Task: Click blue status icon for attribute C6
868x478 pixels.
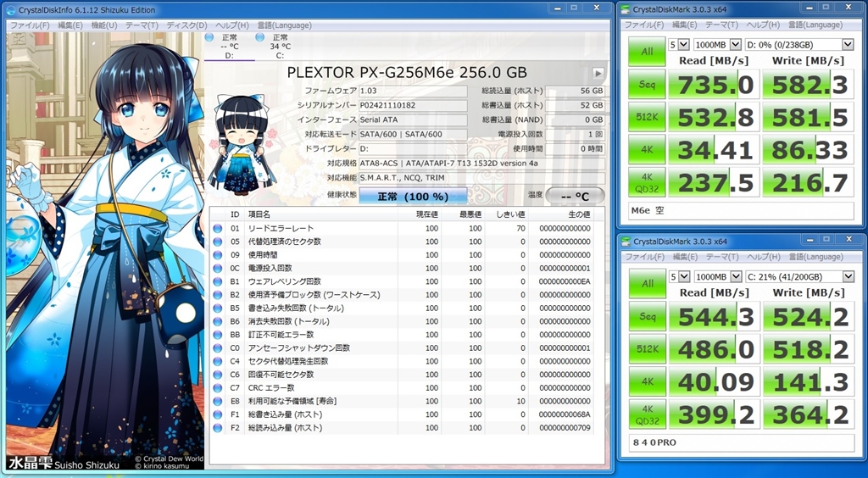Action: tap(218, 375)
